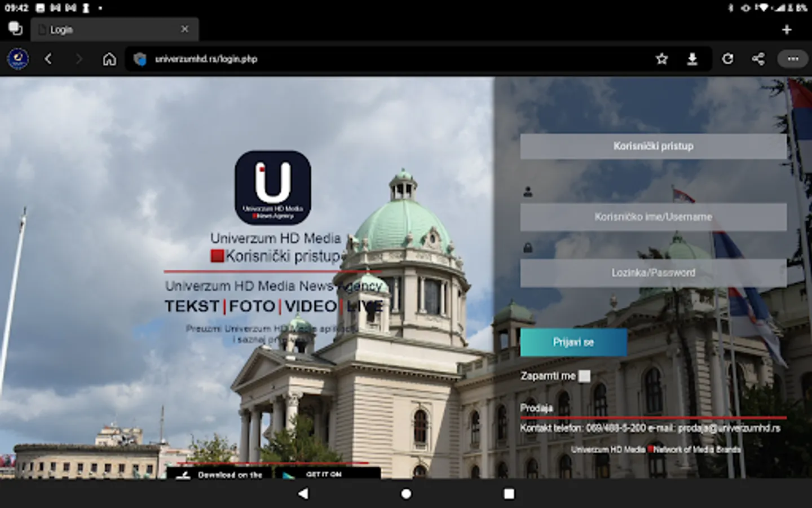
Task: Select the Login browser tab
Action: tap(114, 29)
